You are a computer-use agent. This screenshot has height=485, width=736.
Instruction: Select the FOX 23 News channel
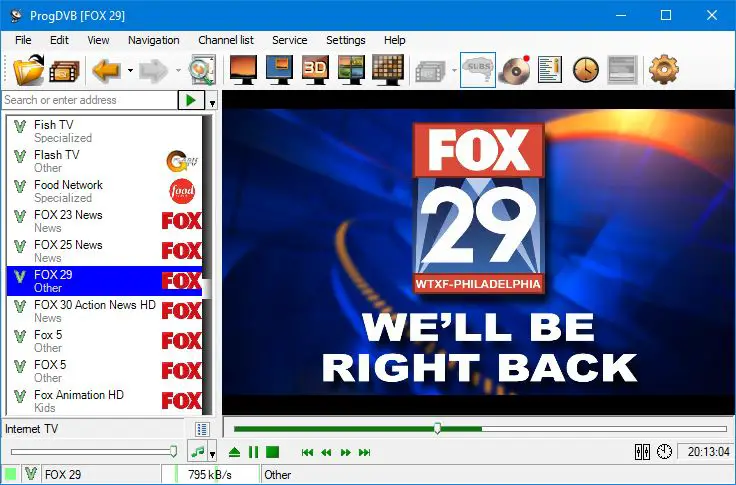(x=104, y=221)
